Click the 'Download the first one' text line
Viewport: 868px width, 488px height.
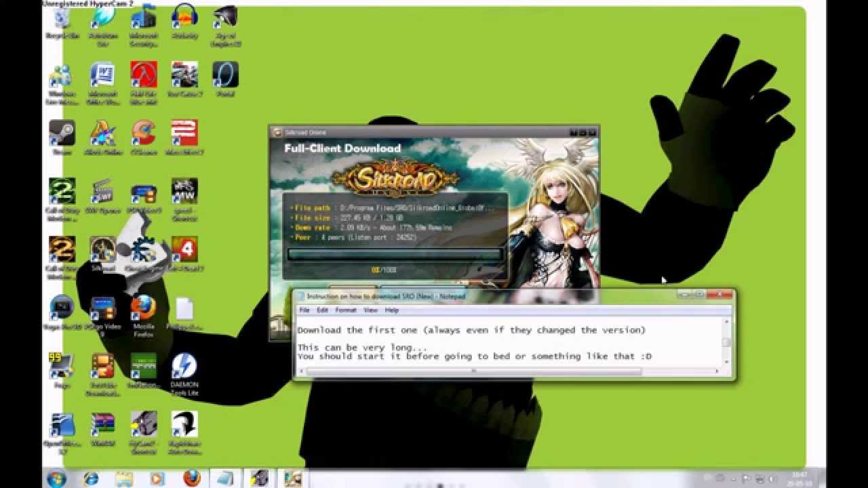click(x=471, y=330)
